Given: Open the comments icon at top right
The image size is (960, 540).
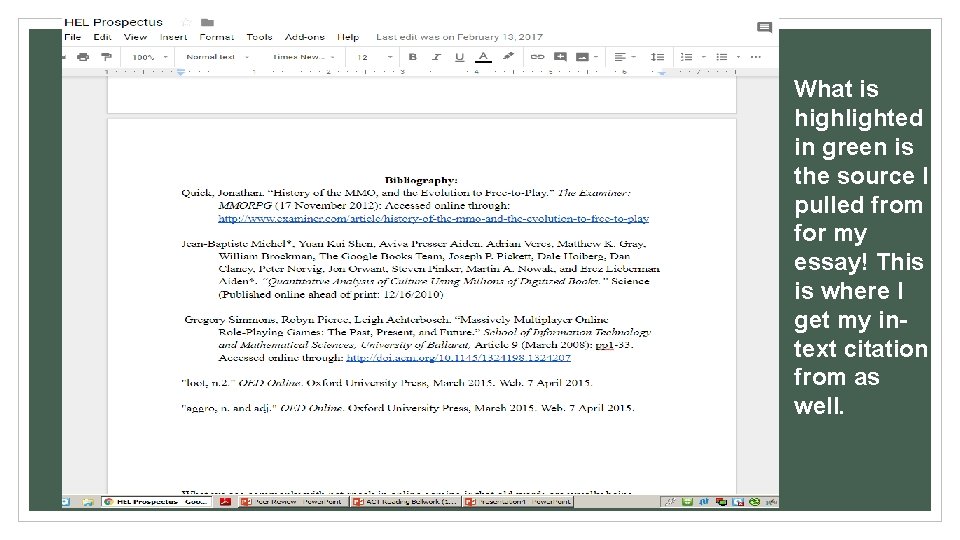Looking at the screenshot, I should click(x=764, y=27).
